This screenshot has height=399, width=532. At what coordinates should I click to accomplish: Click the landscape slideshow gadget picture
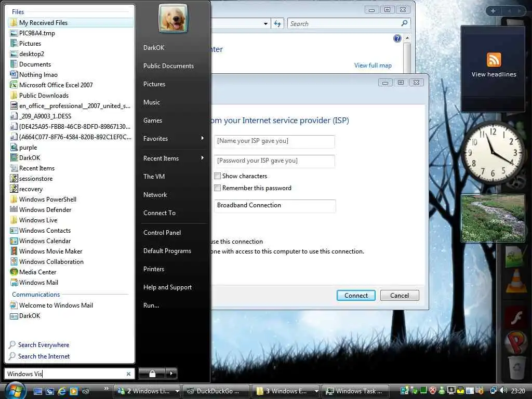point(493,218)
